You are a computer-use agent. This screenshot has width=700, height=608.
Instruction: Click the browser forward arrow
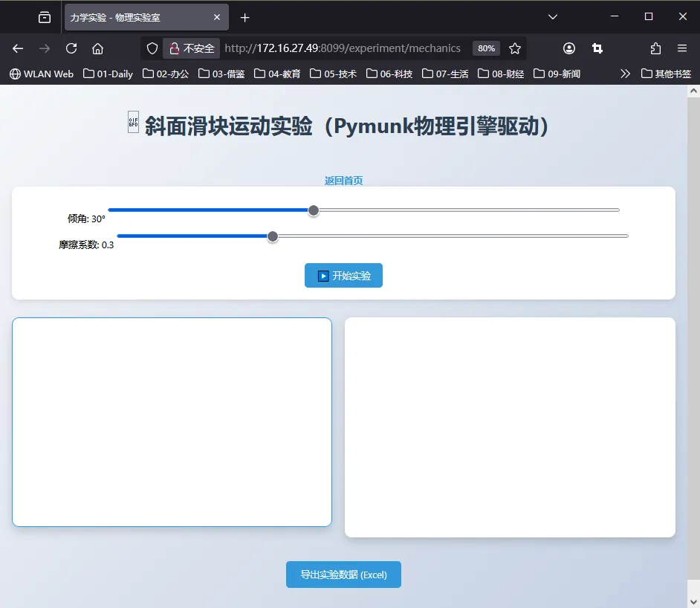tap(44, 48)
